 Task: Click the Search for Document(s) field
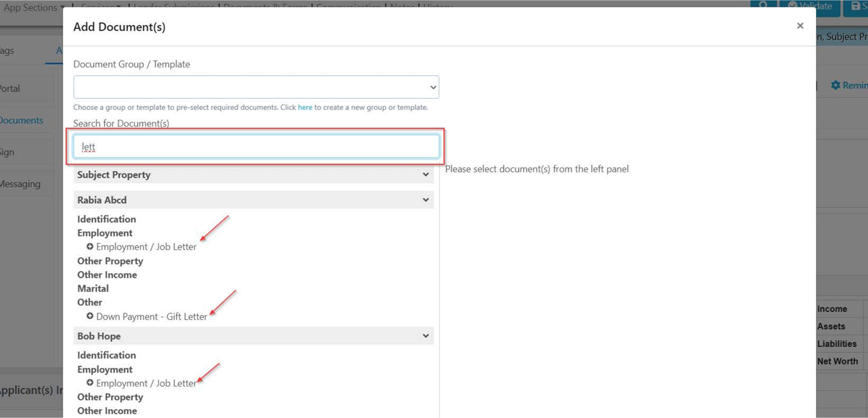pyautogui.click(x=256, y=147)
